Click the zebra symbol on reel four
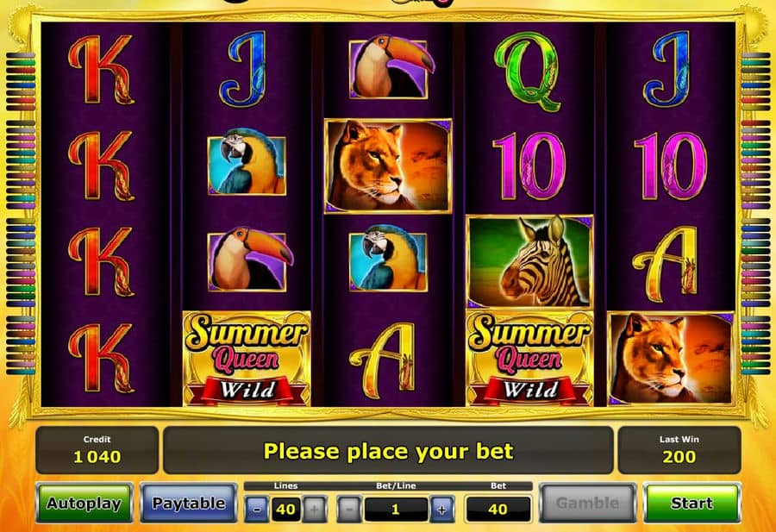This screenshot has width=776, height=532. pos(529,260)
